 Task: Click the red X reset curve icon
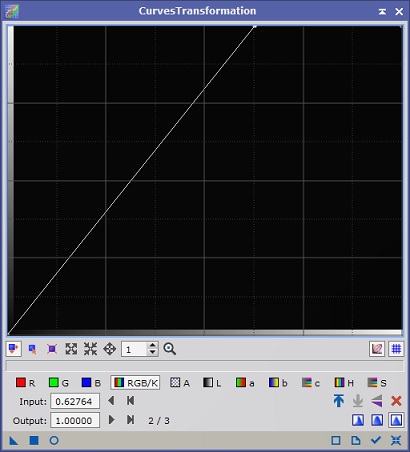(x=396, y=401)
